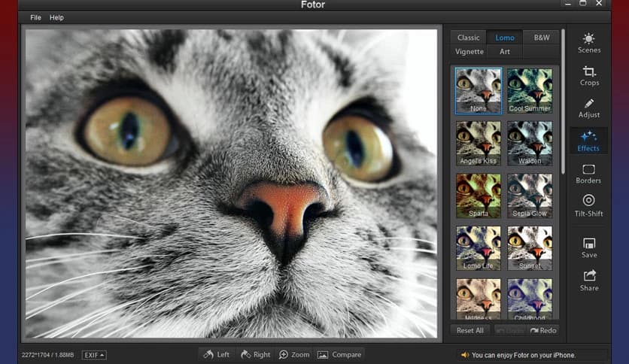
Task: Open the Adjust panel
Action: pos(589,108)
